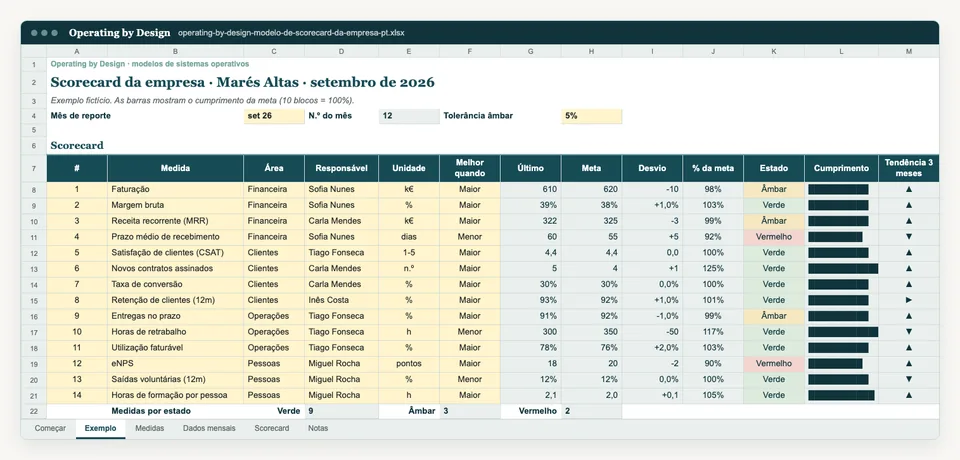Click the Estado column header cell
This screenshot has height=460, width=960.
(774, 168)
